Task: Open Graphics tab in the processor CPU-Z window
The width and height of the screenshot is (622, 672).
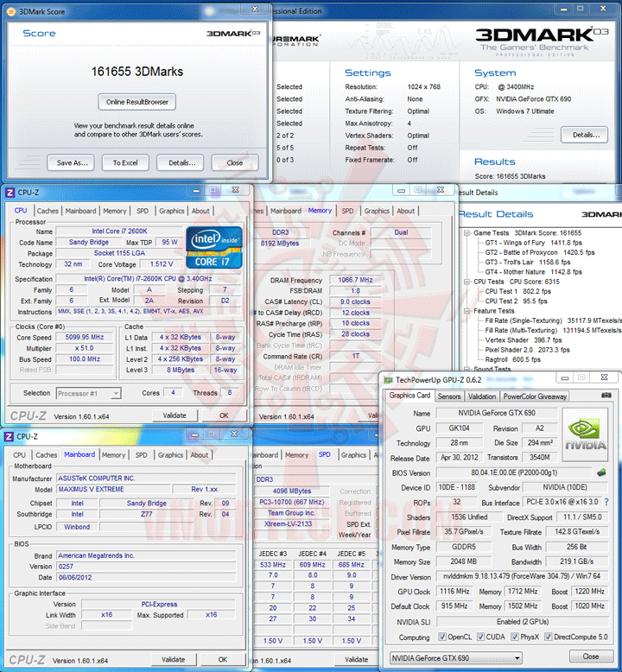Action: [x=171, y=211]
